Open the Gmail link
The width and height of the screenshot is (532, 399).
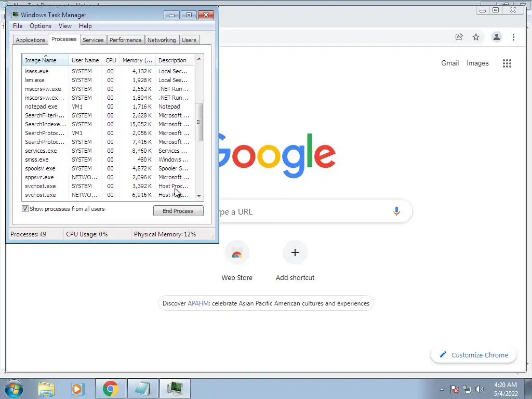tap(450, 63)
